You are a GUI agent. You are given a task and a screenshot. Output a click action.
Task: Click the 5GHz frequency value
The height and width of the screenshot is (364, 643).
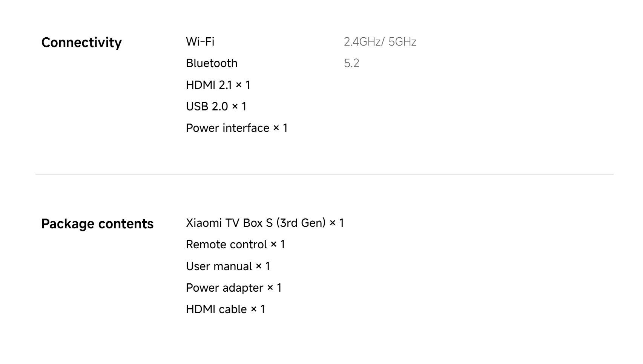coord(402,41)
